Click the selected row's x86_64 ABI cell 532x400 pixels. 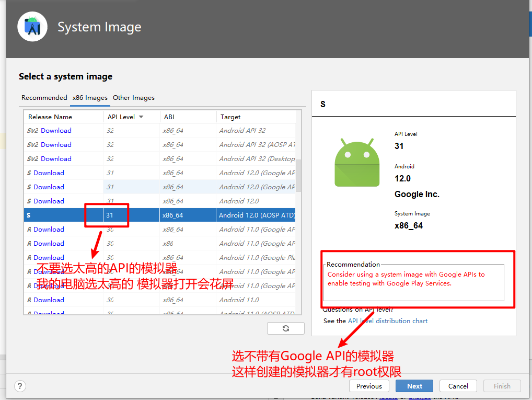[188, 215]
